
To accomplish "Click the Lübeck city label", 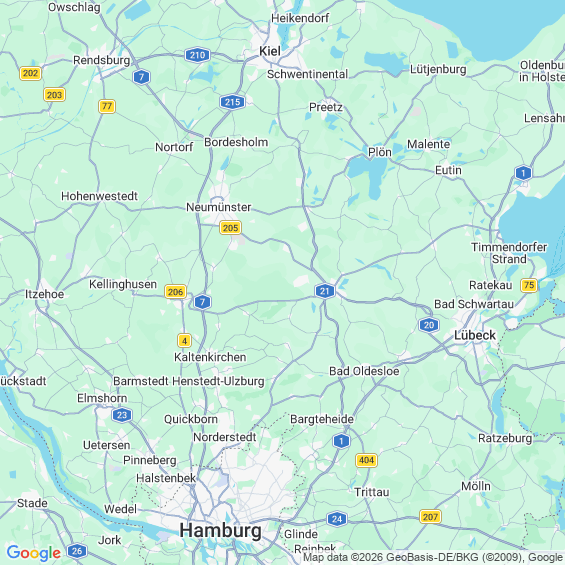I will [475, 335].
